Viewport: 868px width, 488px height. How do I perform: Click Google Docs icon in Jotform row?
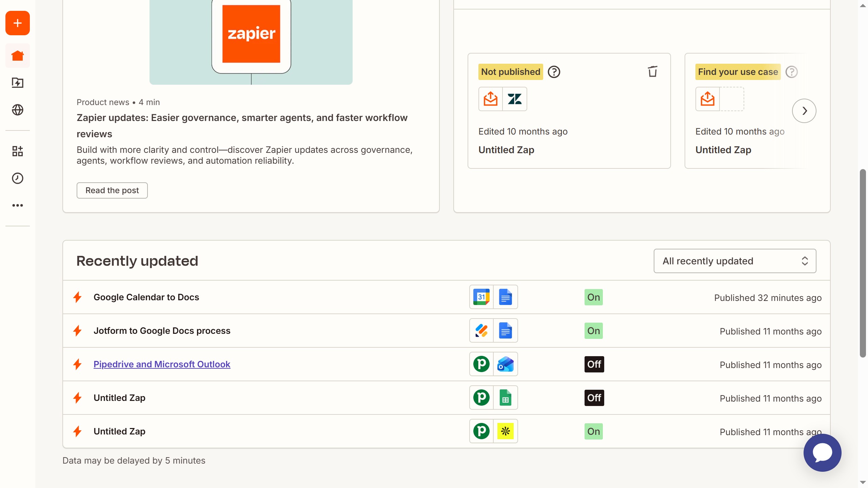506,330
